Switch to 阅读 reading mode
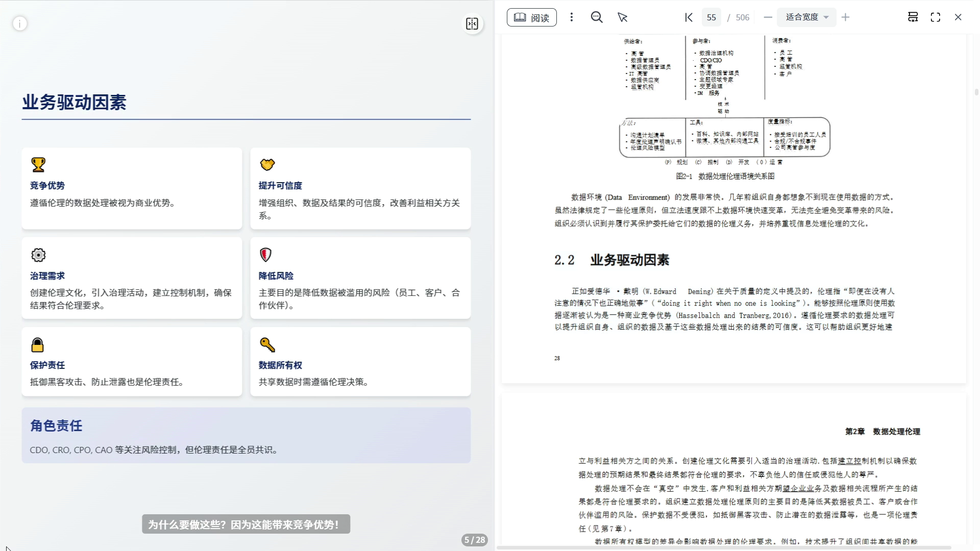Image resolution: width=980 pixels, height=551 pixels. [x=531, y=17]
